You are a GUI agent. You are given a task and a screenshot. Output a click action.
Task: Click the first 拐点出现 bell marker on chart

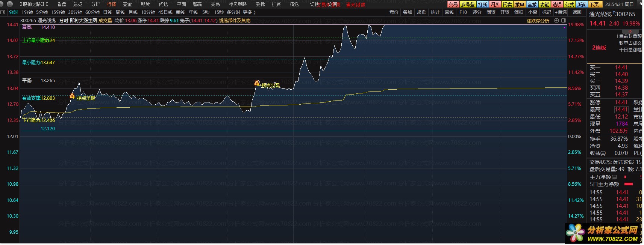click(x=72, y=96)
